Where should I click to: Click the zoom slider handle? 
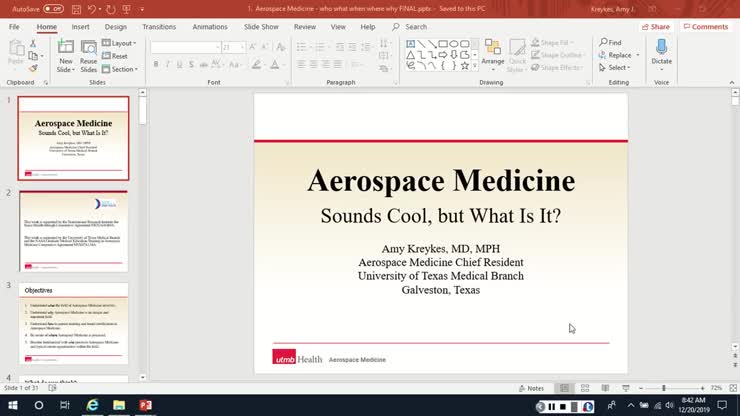[664, 388]
